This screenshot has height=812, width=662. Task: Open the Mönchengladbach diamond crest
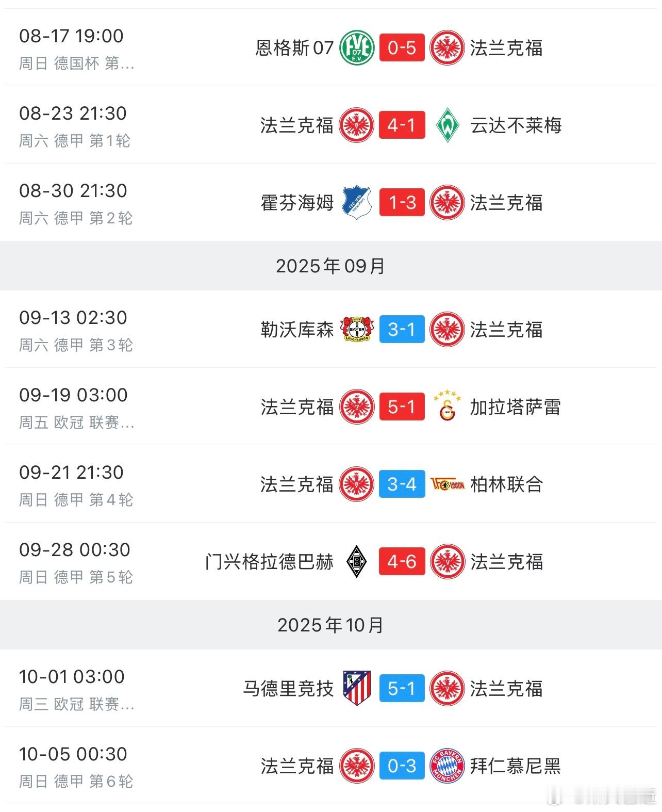tap(356, 562)
